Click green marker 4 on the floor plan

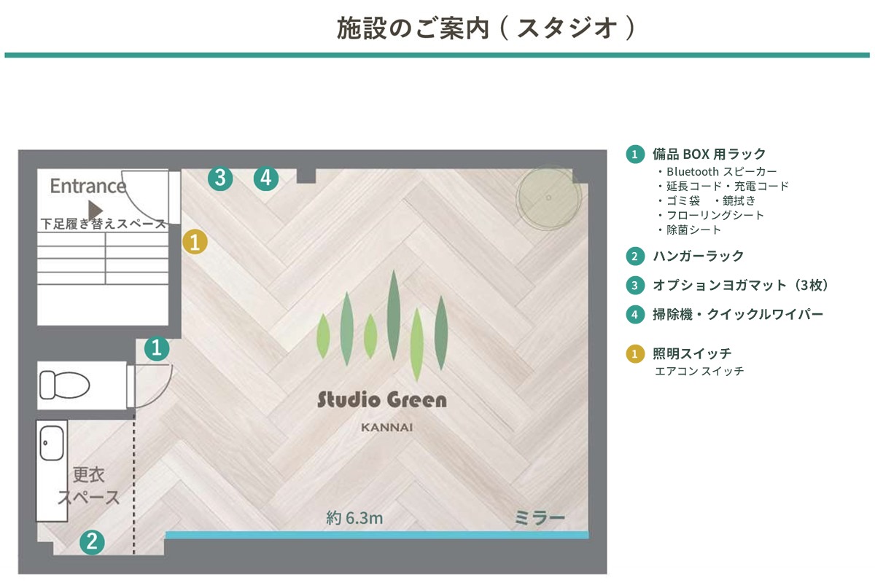point(266,177)
